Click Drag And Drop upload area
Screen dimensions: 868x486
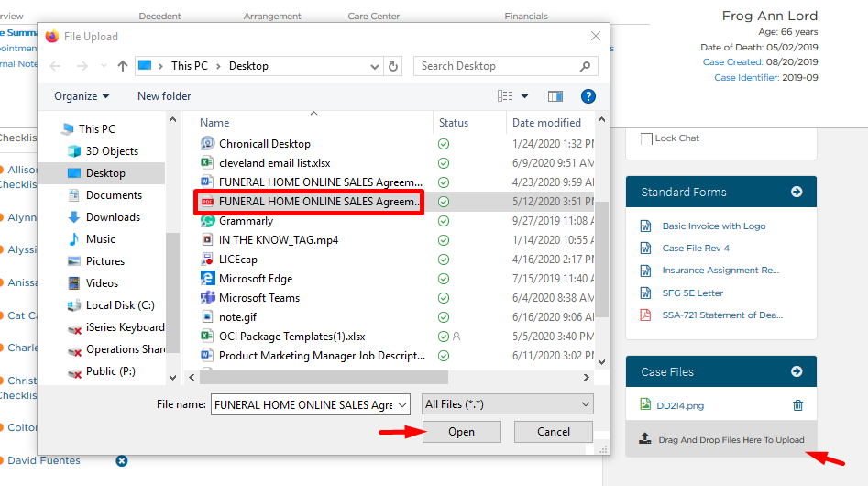click(x=721, y=439)
